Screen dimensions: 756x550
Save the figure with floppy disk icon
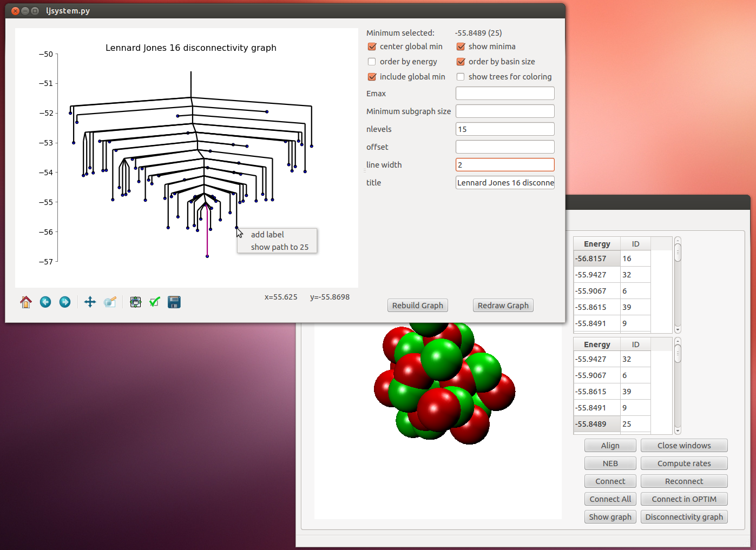click(x=174, y=302)
